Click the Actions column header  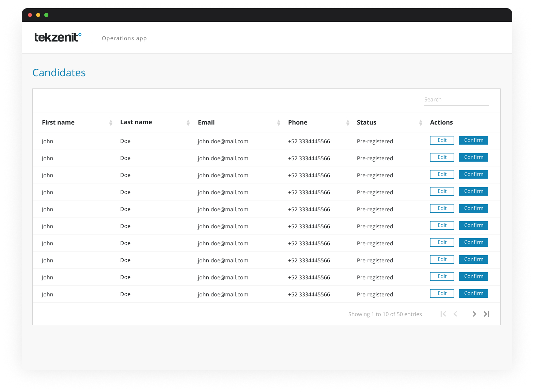click(x=441, y=122)
